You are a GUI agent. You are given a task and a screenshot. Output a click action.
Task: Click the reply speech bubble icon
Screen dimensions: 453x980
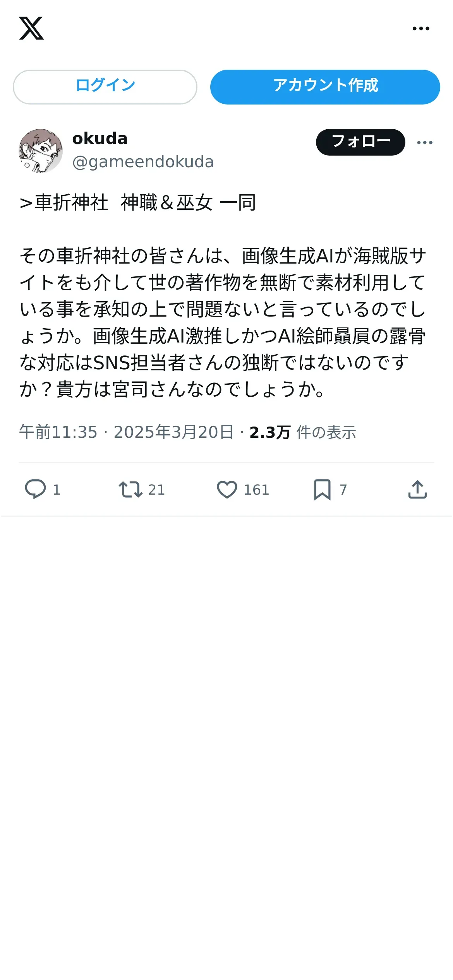pos(35,489)
